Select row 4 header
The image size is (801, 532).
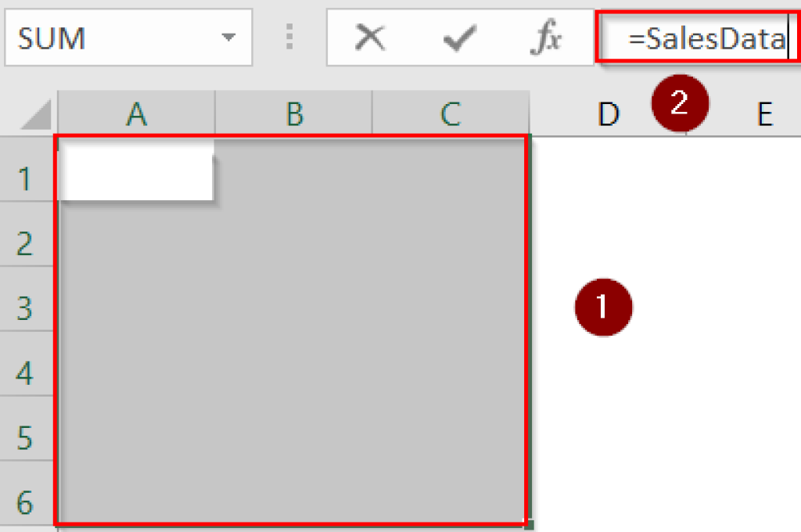(x=25, y=373)
